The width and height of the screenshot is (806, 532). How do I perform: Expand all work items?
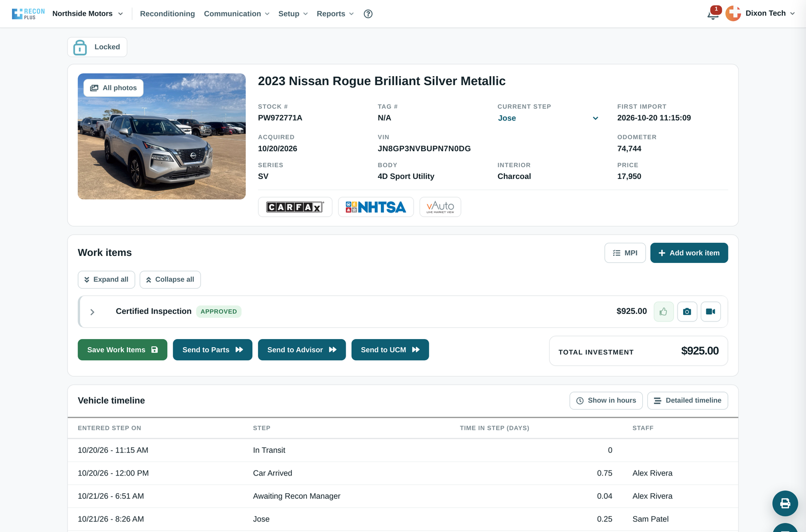tap(106, 280)
